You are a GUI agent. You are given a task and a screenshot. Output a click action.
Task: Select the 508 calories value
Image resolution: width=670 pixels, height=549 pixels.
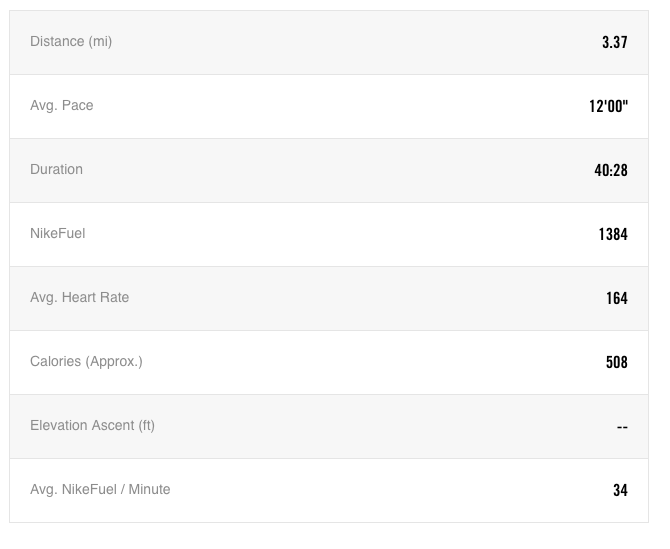pos(616,362)
